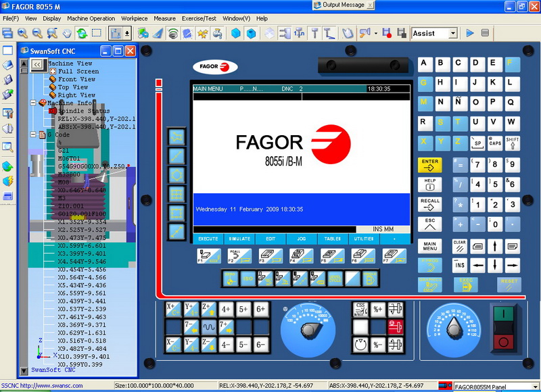Click the hand pan tool in the toolbar

click(68, 33)
